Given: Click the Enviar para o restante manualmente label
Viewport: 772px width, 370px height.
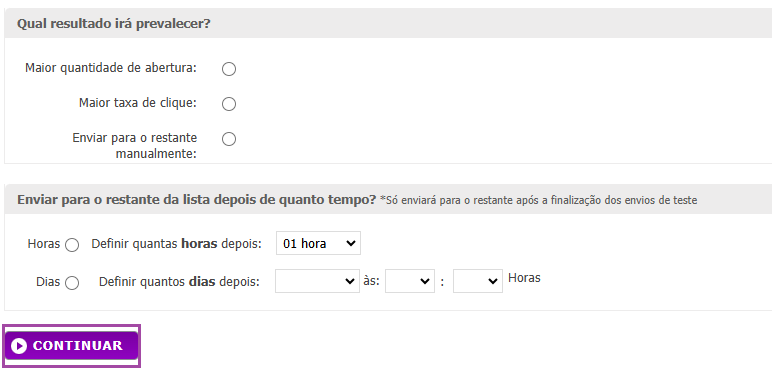Looking at the screenshot, I should 135,146.
